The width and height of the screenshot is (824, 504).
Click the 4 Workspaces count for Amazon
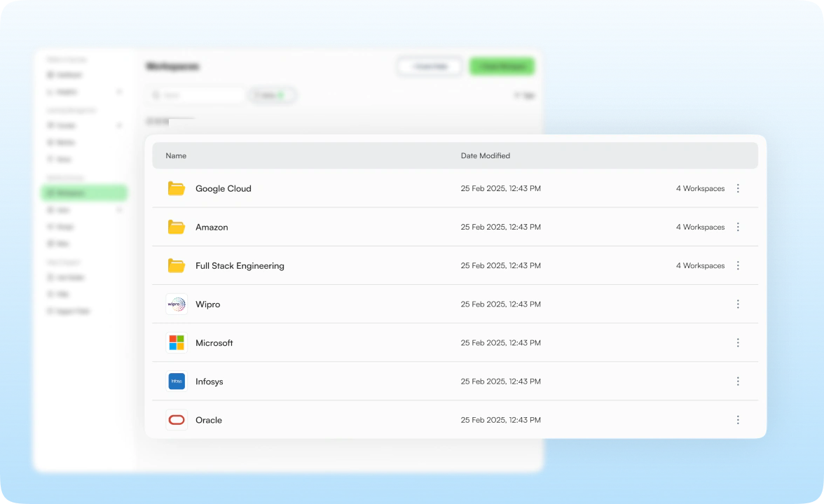tap(700, 227)
